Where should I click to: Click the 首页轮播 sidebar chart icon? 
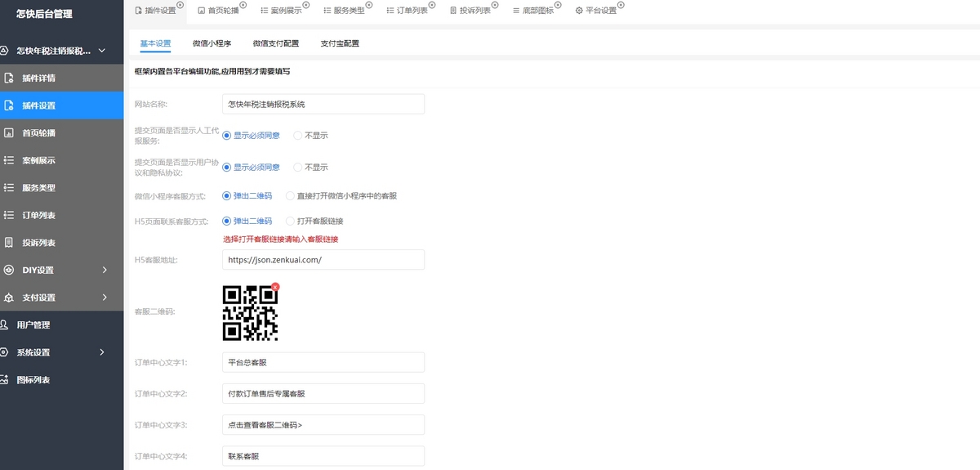(9, 133)
